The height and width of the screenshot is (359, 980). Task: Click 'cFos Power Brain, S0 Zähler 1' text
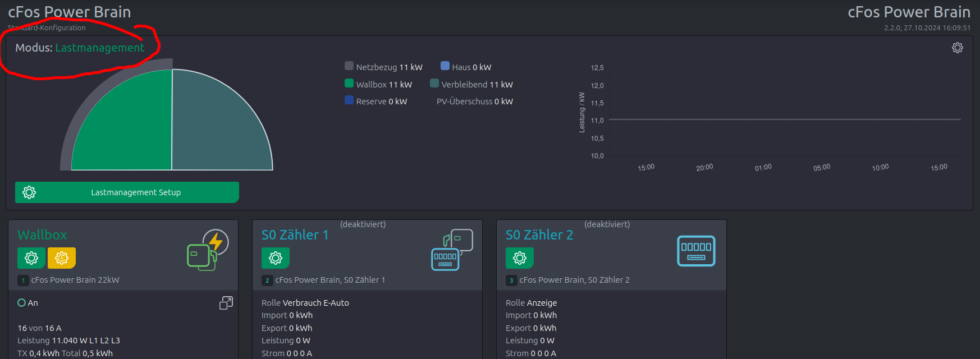point(330,280)
